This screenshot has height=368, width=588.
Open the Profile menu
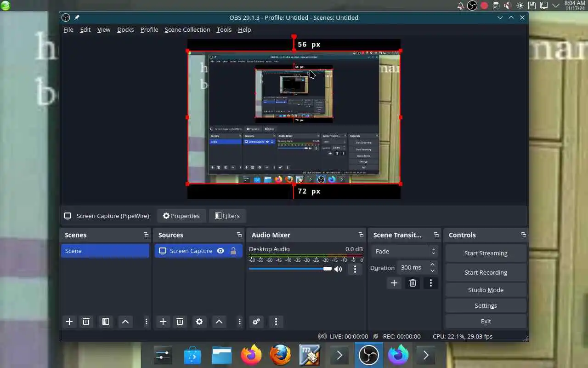149,29
